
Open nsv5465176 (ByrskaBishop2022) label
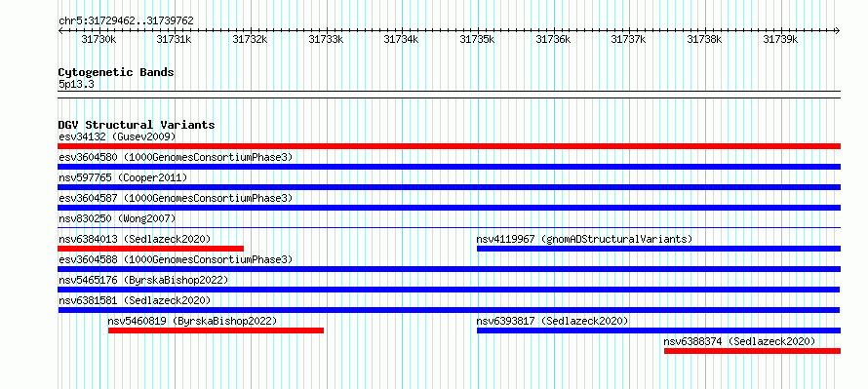143,280
